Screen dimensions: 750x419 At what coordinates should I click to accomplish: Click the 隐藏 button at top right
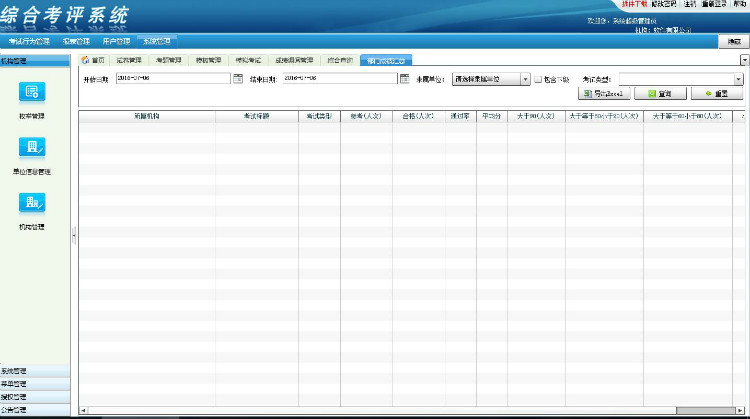(734, 42)
